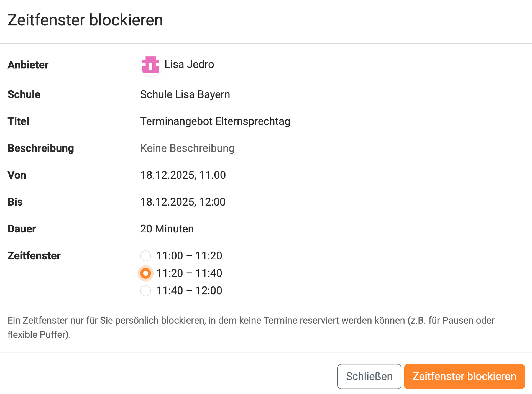Click the school name Schule Lisa Bayern
The height and width of the screenshot is (394, 532).
click(x=185, y=94)
